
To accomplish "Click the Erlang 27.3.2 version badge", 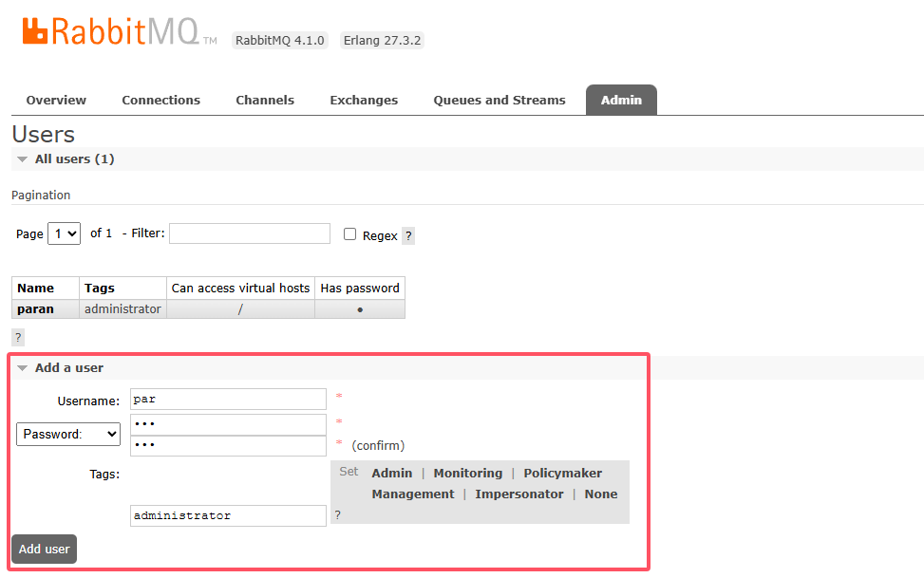I will tap(382, 40).
